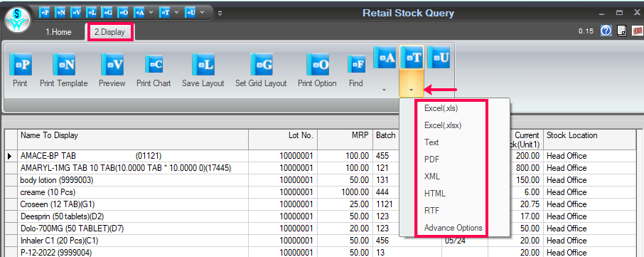Click the Name To Display column header
The image size is (644, 257).
pyautogui.click(x=133, y=140)
